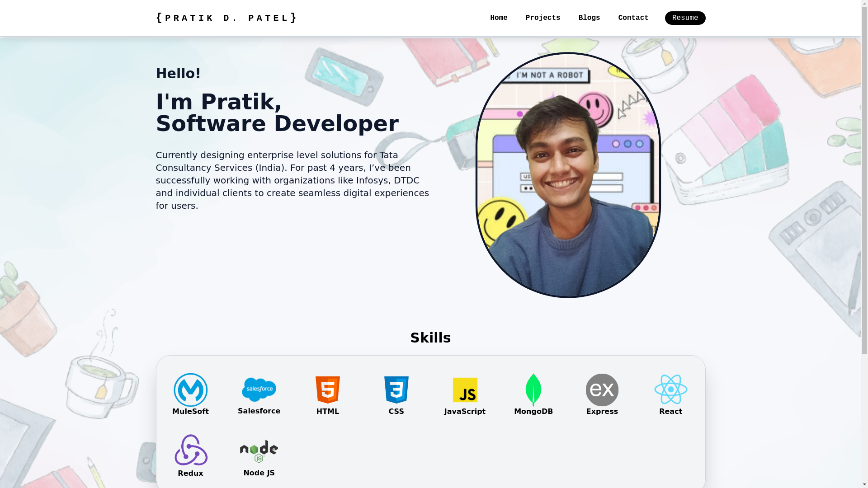This screenshot has height=488, width=868.
Task: Click the Redux label text
Action: [x=190, y=474]
